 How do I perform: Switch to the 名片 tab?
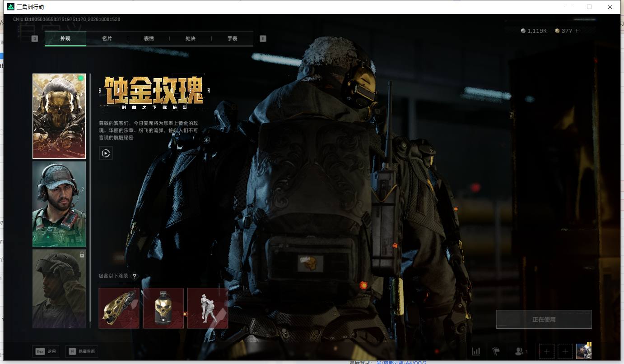pos(107,39)
